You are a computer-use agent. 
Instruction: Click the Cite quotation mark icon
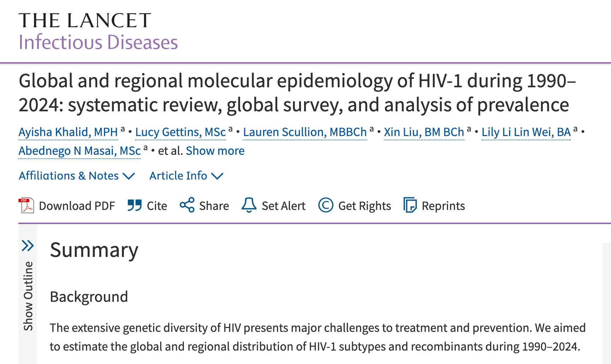point(135,205)
